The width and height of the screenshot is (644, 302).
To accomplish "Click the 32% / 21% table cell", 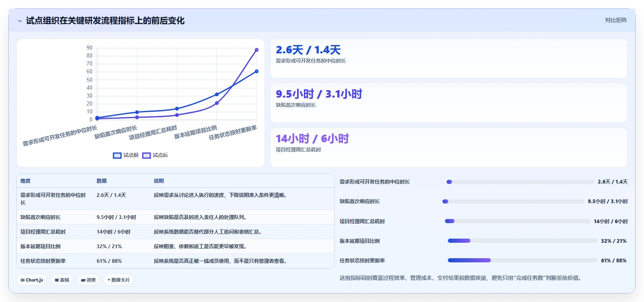I will tap(109, 247).
